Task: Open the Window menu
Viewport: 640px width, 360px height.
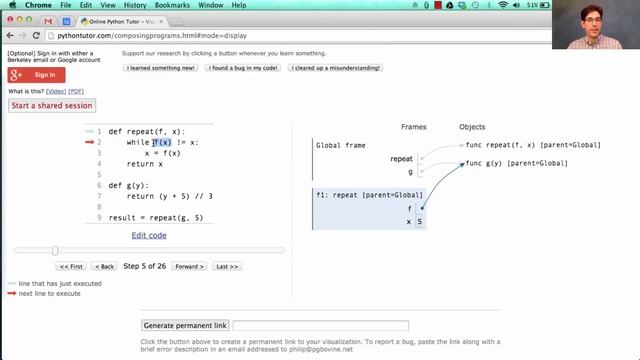Action: point(211,5)
